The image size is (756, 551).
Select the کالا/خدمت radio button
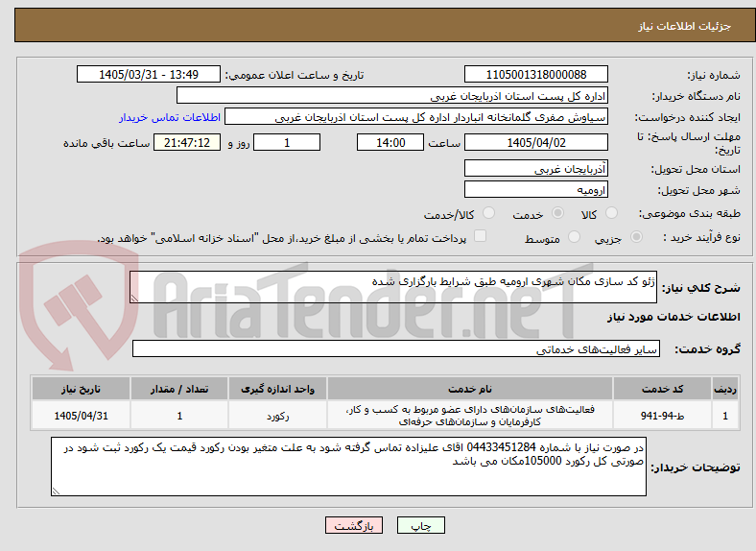pos(489,213)
